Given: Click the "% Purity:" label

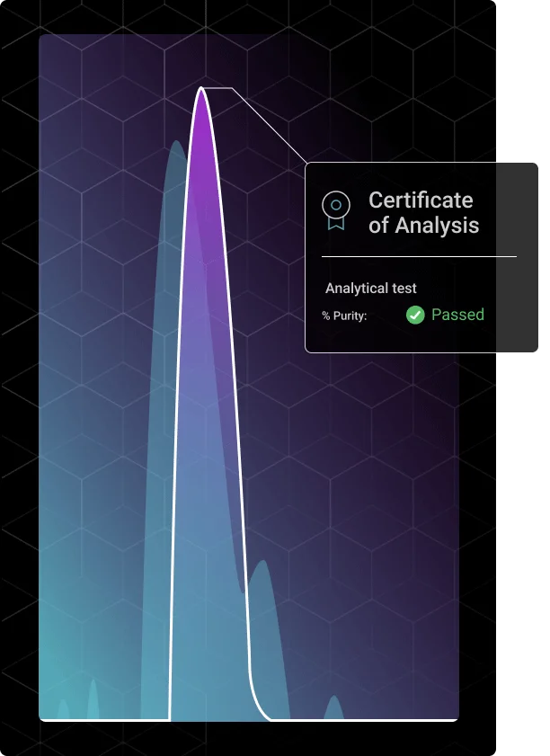Looking at the screenshot, I should (x=344, y=316).
